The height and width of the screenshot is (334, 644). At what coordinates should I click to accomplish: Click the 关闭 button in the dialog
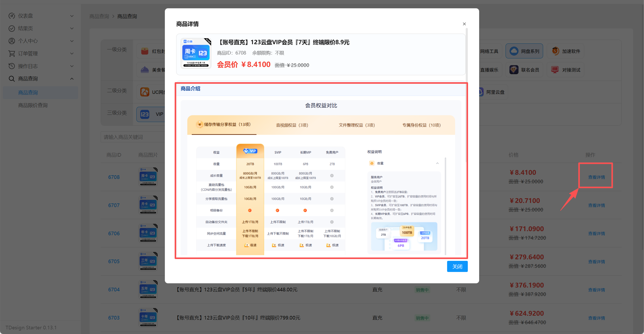coord(457,266)
